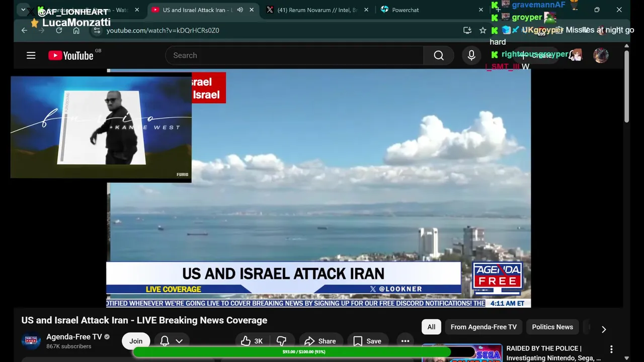644x362 pixels.
Task: Start voice search with microphone icon
Action: [471, 55]
